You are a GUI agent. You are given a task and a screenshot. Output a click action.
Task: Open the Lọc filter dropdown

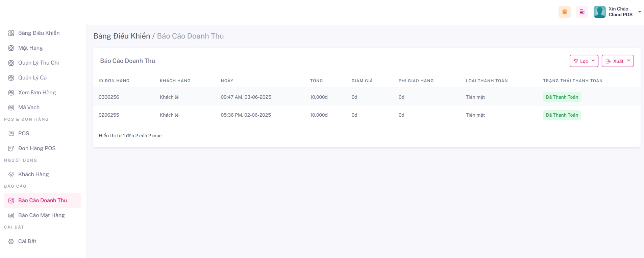[x=584, y=61]
